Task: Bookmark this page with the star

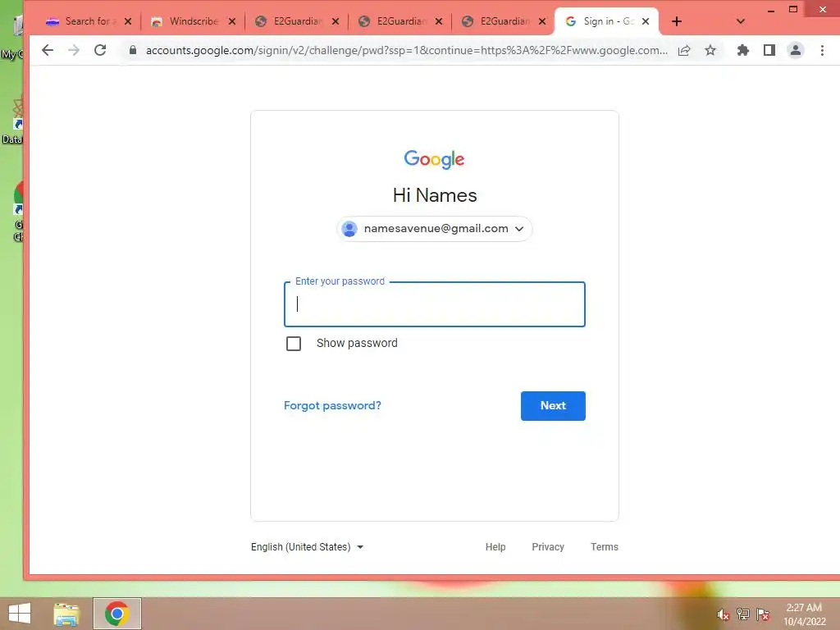Action: coord(710,50)
